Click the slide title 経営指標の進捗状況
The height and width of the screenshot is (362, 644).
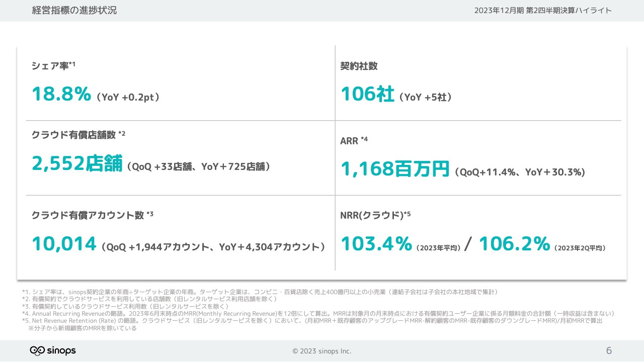point(74,10)
